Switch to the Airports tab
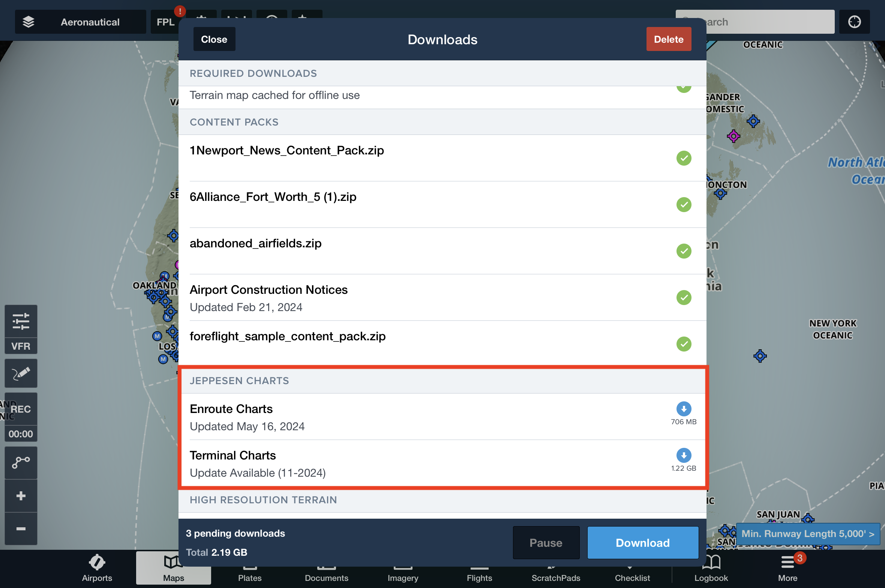The height and width of the screenshot is (588, 885). pos(97,568)
